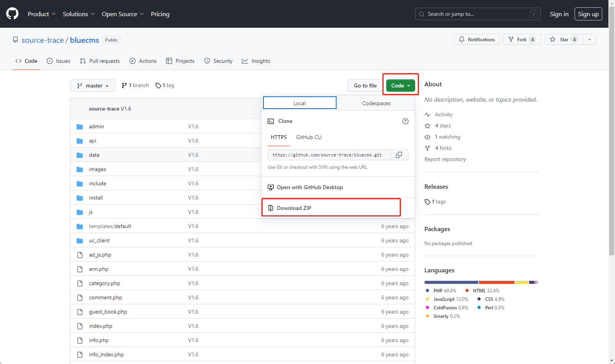Open the clone help question icon

click(405, 121)
